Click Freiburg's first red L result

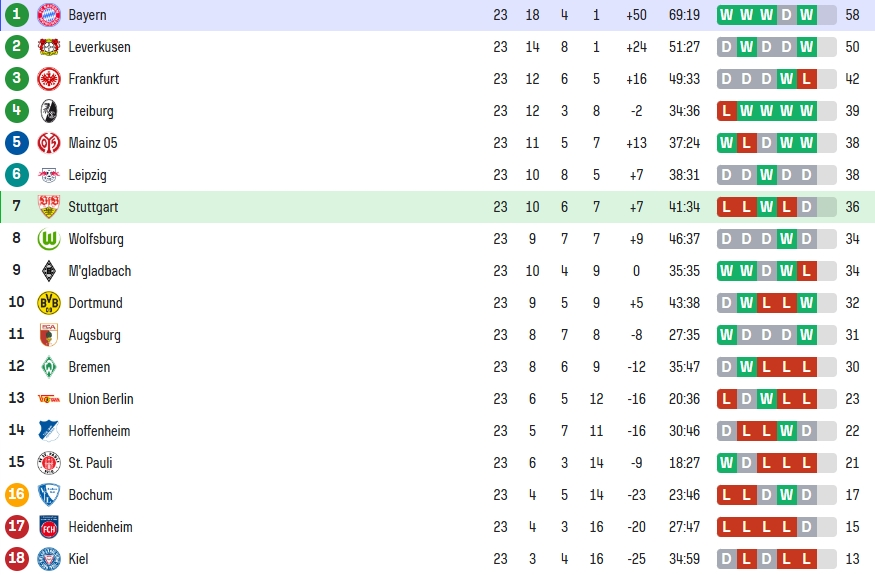point(726,111)
